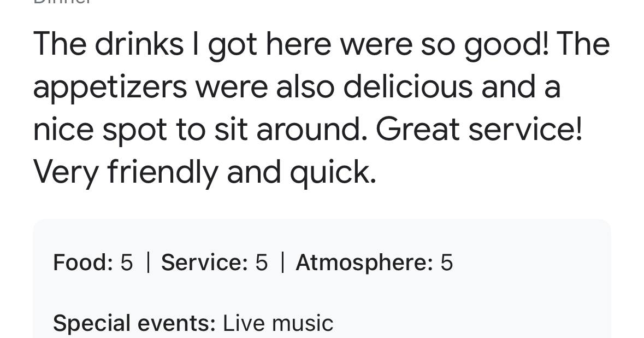The image size is (644, 338).
Task: Click the Service rating value 5
Action: (x=262, y=263)
